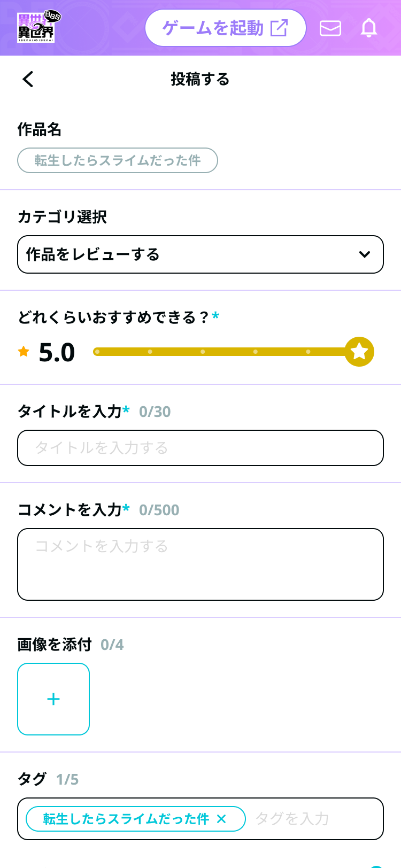Click the plus icon to attach image

(x=53, y=699)
